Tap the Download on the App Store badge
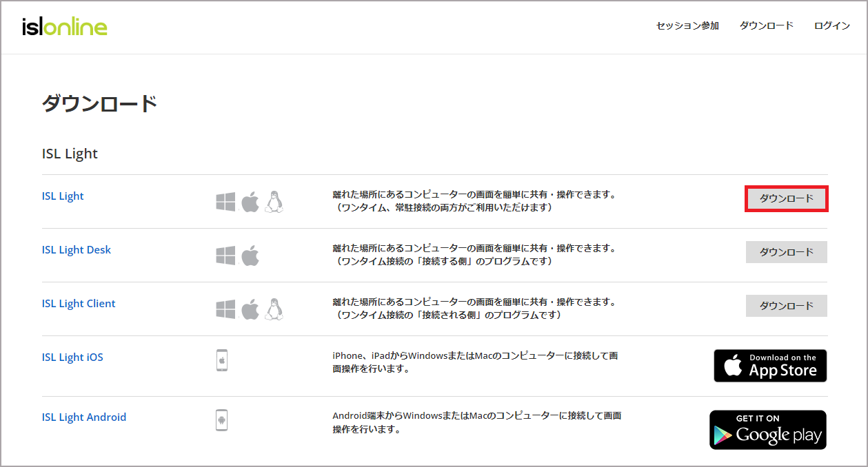Viewport: 868px width, 467px height. 770,366
